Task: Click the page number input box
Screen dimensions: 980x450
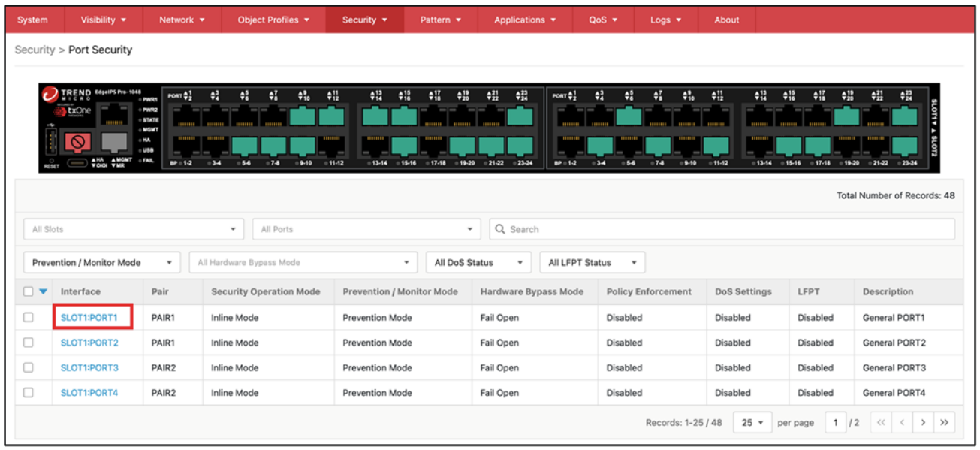Action: pyautogui.click(x=835, y=423)
